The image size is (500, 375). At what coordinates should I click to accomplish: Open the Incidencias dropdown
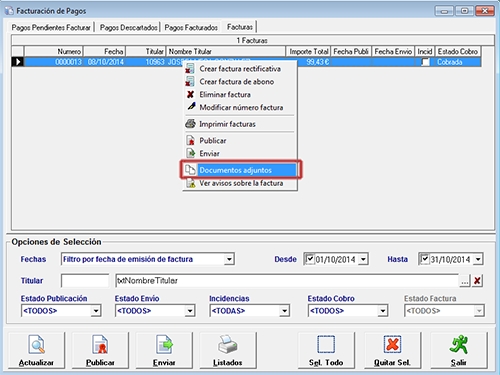284,311
